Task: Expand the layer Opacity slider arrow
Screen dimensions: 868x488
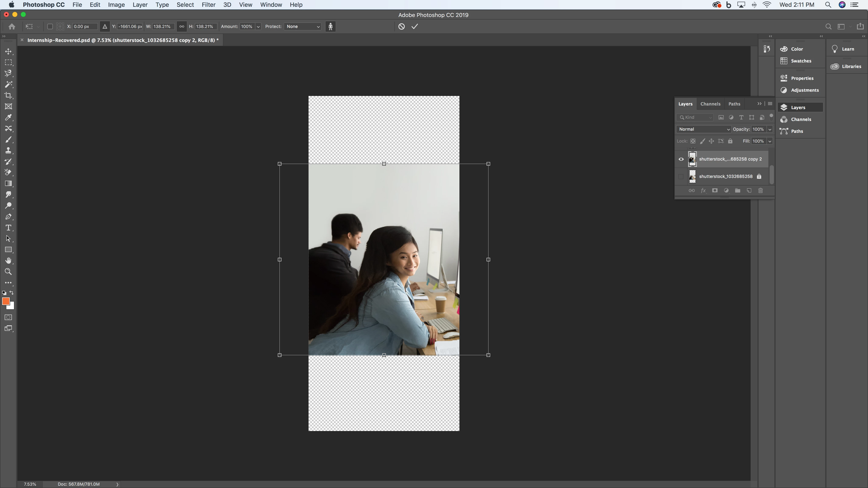Action: point(770,129)
